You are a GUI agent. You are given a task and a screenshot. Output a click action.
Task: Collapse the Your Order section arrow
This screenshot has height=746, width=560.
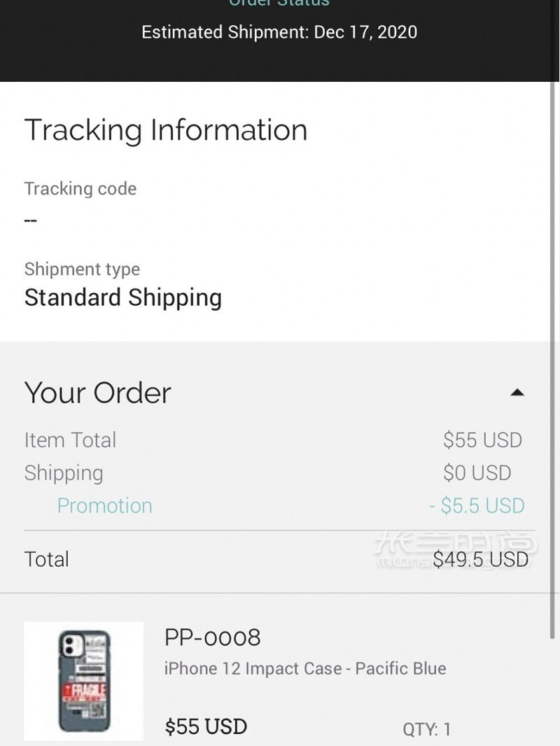517,393
